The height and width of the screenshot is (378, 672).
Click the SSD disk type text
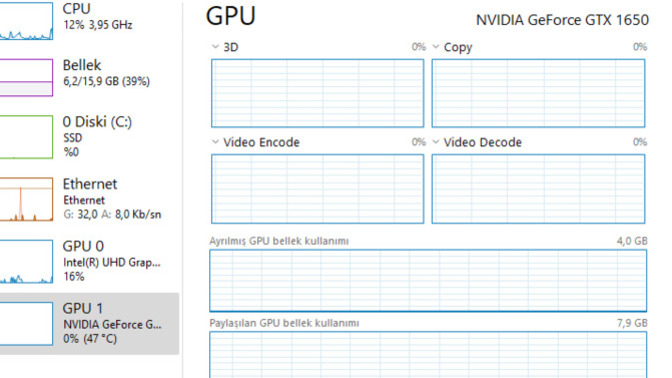(72, 138)
